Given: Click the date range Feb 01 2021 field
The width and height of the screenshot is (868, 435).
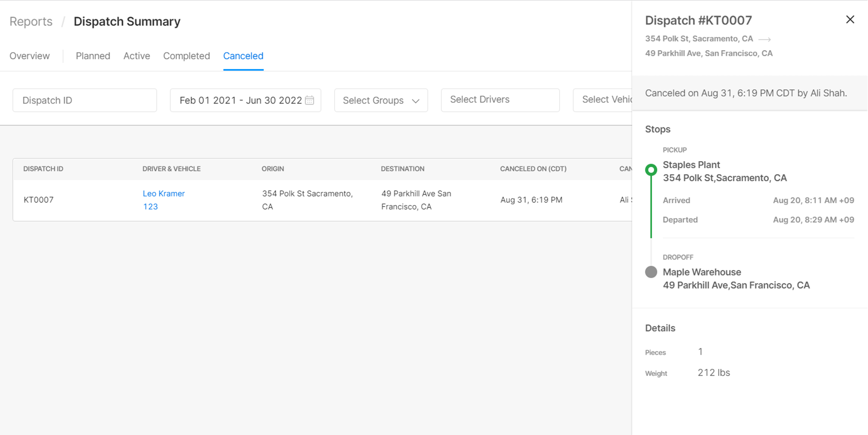Looking at the screenshot, I should [x=246, y=100].
